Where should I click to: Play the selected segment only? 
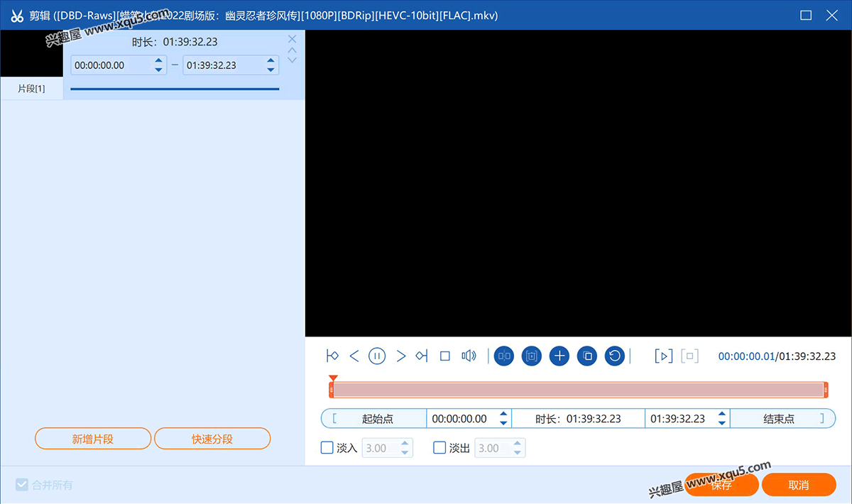[x=663, y=356]
